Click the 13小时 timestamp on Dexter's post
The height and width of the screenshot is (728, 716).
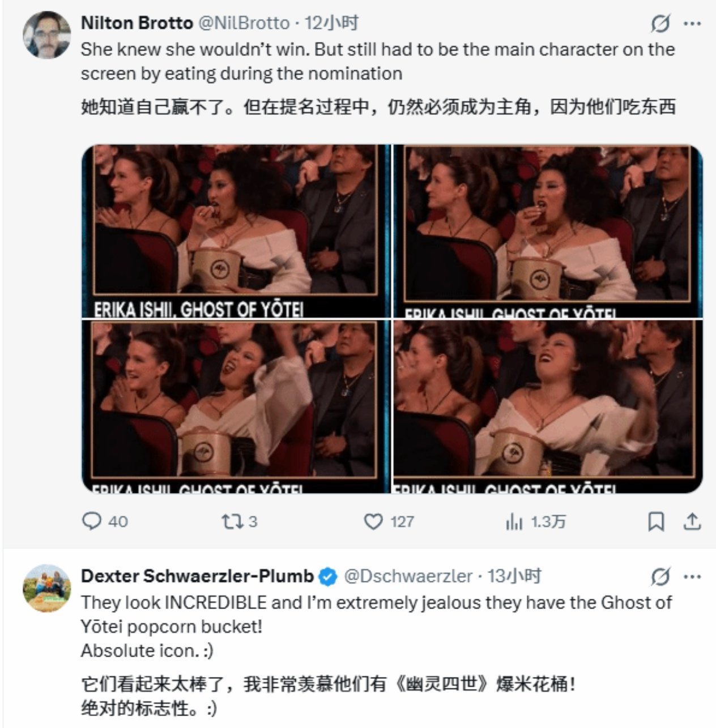point(514,576)
